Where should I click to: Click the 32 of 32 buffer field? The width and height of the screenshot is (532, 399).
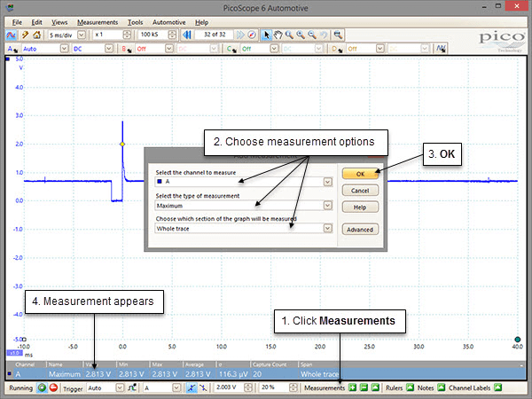pos(215,35)
